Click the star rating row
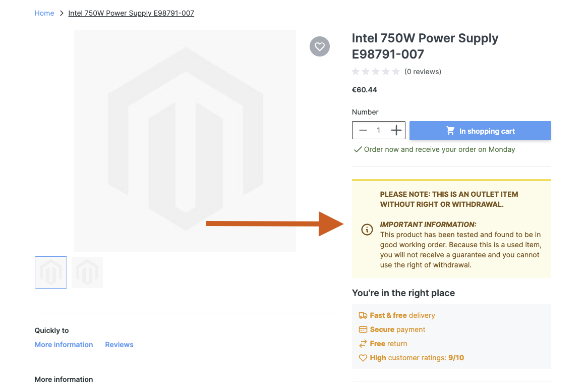Viewport: 587px width, 392px height. 376,72
